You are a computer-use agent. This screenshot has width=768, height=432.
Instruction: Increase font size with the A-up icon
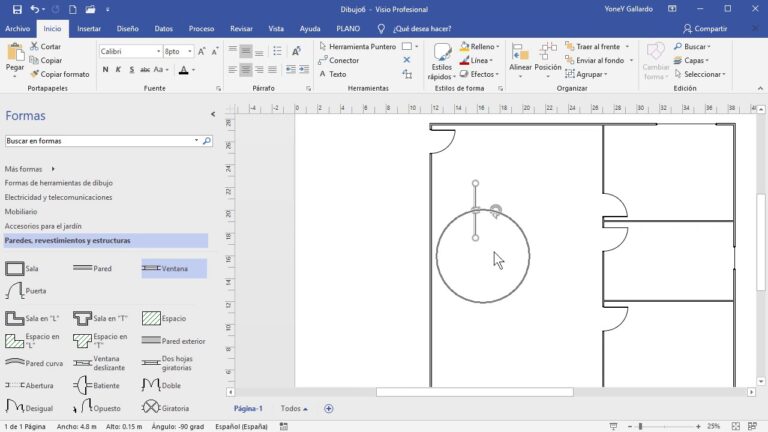point(202,51)
